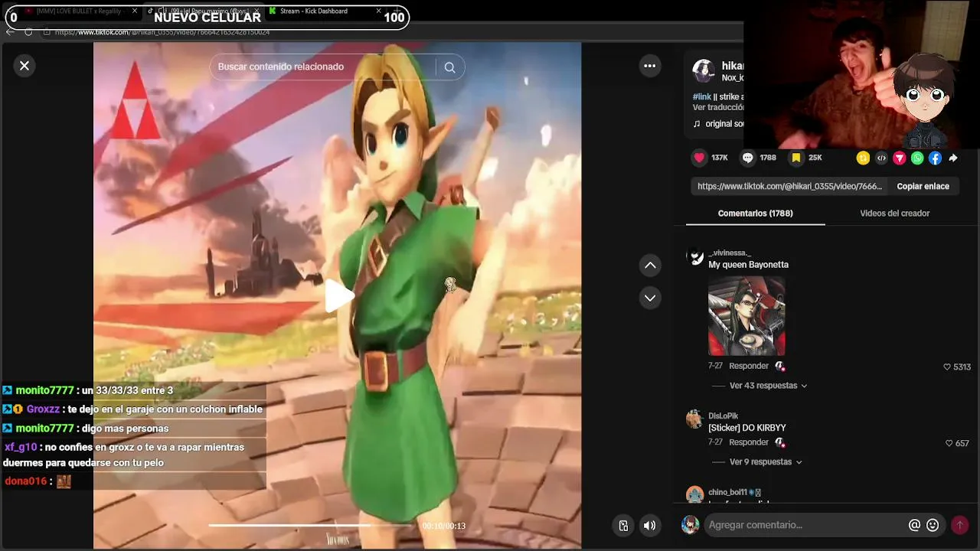Mute the video with the speaker icon
The width and height of the screenshot is (980, 551).
tap(649, 526)
